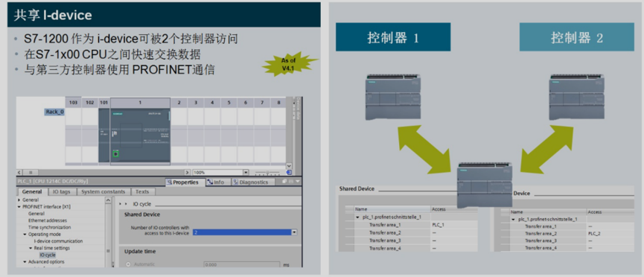Collapse plc_1.profinet-schnittstelle_1 in the PLC_2 access table

click(x=513, y=219)
